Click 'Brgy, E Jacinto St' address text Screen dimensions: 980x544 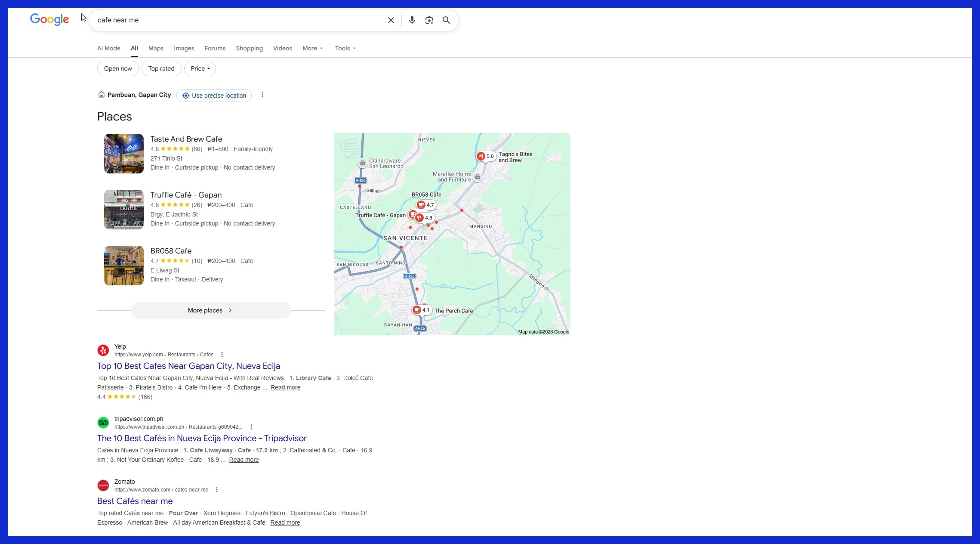coord(174,214)
